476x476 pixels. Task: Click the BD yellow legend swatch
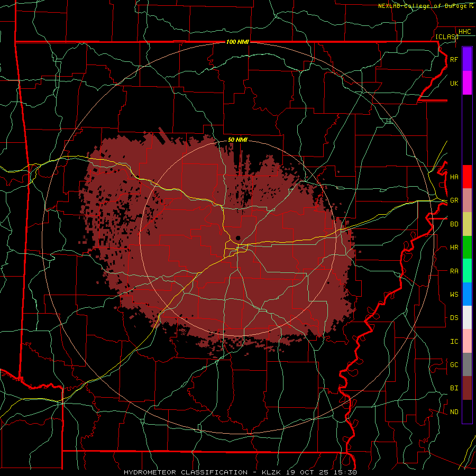click(x=467, y=224)
